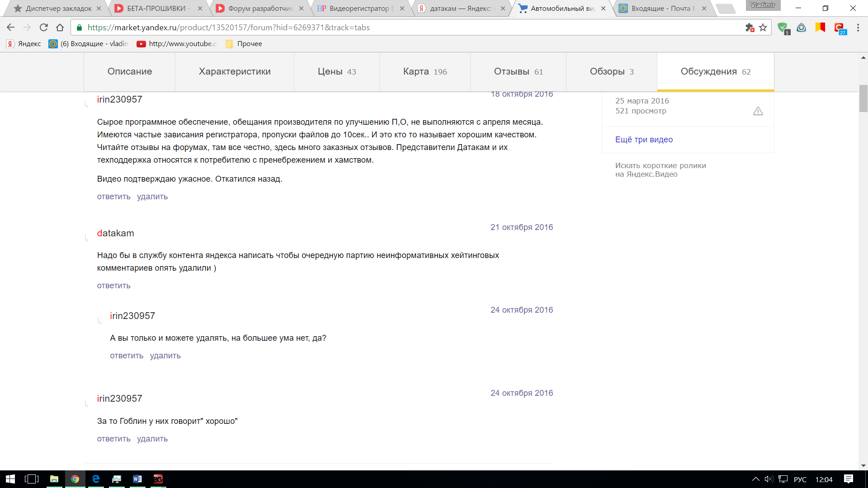
Task: Click the green shield extension icon
Action: point(783,28)
